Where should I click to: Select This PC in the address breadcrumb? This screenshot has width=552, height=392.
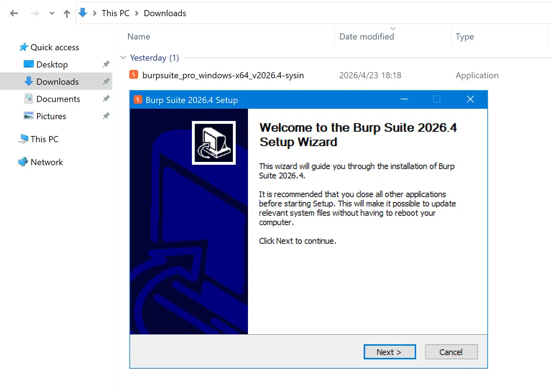(x=116, y=13)
